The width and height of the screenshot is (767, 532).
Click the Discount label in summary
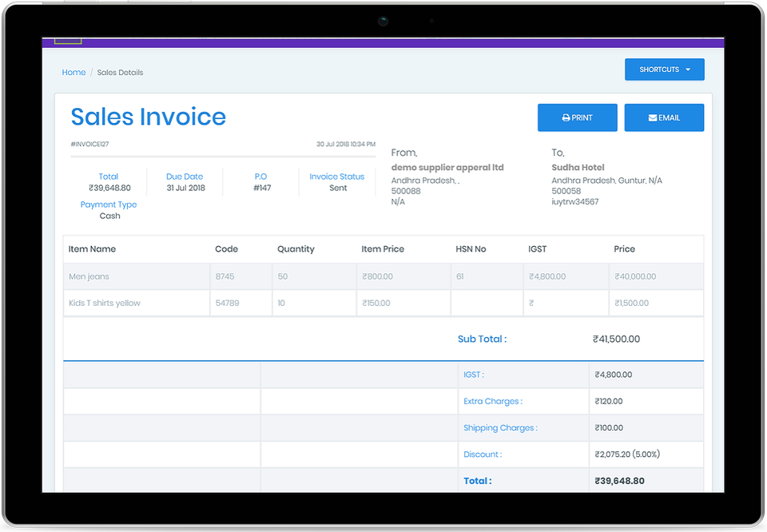pos(482,455)
